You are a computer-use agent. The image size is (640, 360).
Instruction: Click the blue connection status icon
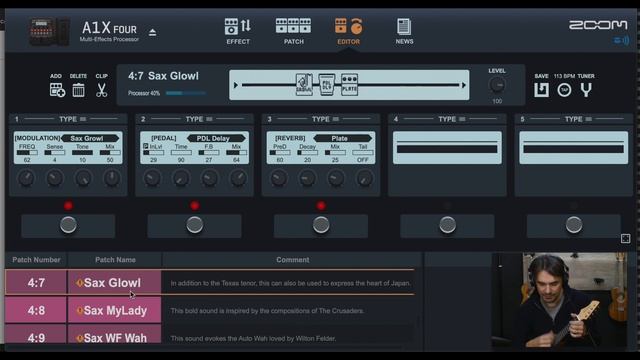coord(621,40)
